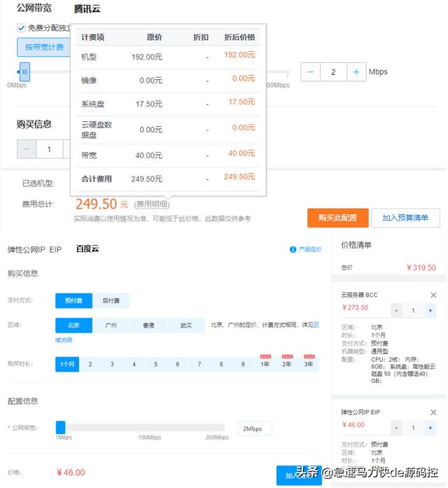Remove 云服务器 BCC from price list

[433, 295]
